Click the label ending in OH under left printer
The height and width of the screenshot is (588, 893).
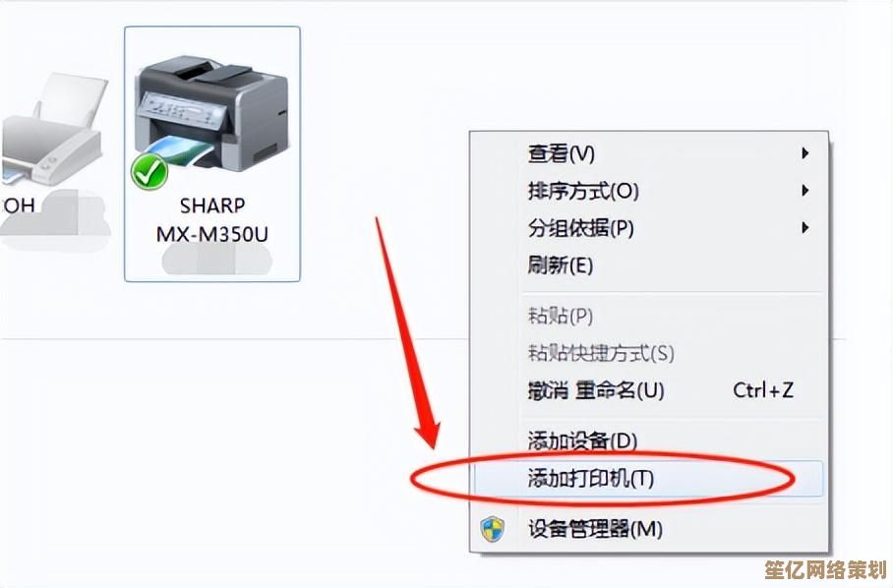coord(19,205)
